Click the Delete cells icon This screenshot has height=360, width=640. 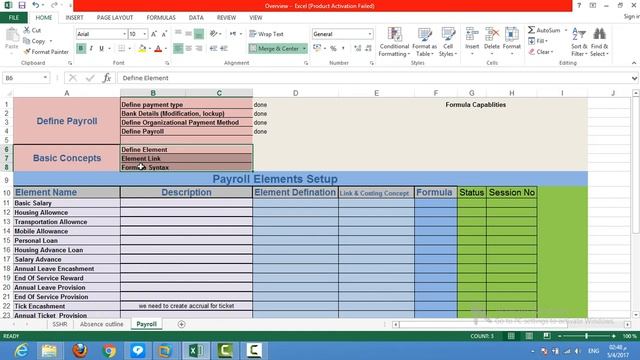tap(492, 34)
